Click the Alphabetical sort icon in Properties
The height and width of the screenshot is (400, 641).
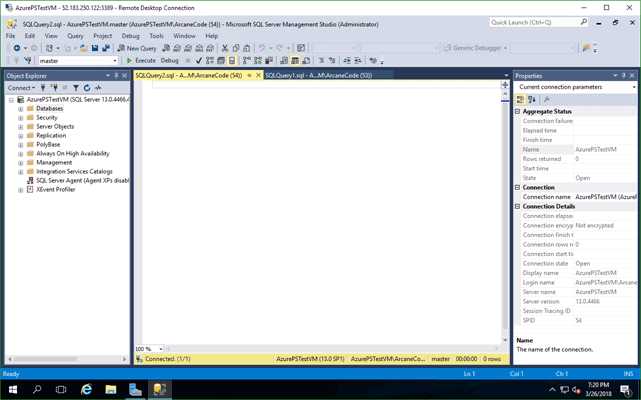click(x=532, y=99)
